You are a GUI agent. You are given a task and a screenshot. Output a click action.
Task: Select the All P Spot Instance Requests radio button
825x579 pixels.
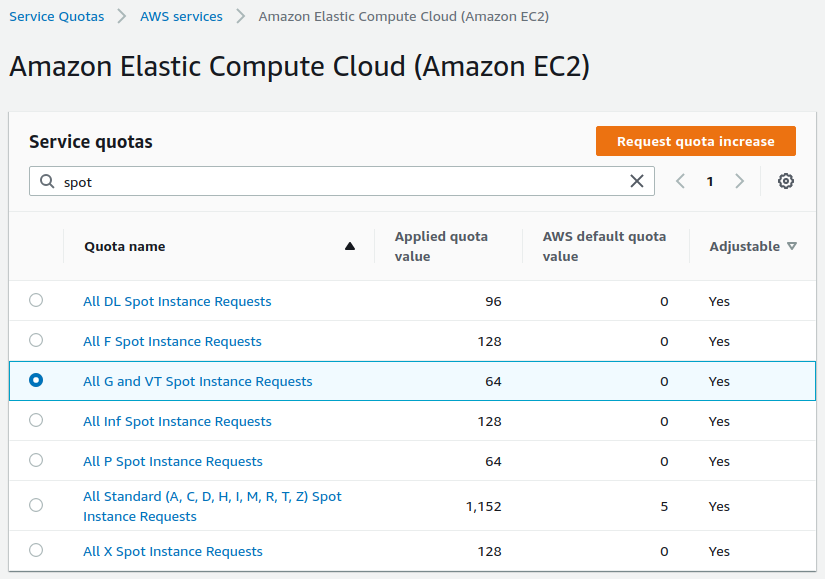click(36, 460)
